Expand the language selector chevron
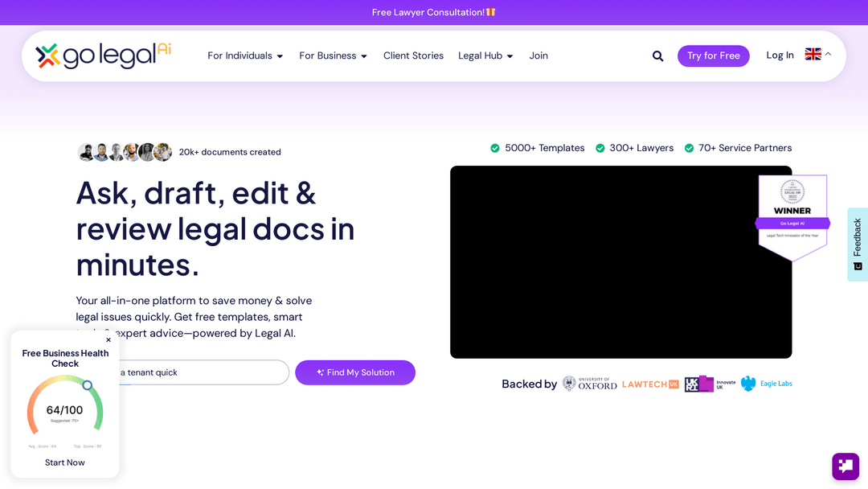 [x=828, y=54]
